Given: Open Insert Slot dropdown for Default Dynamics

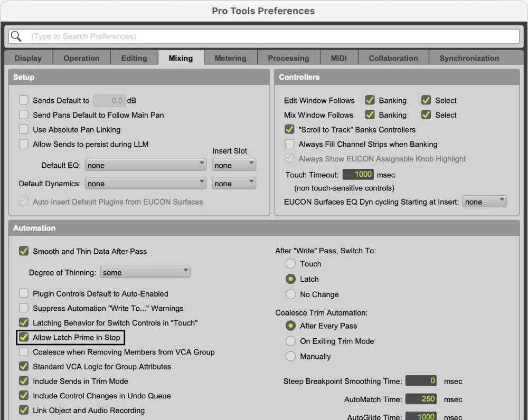Looking at the screenshot, I should click(234, 184).
